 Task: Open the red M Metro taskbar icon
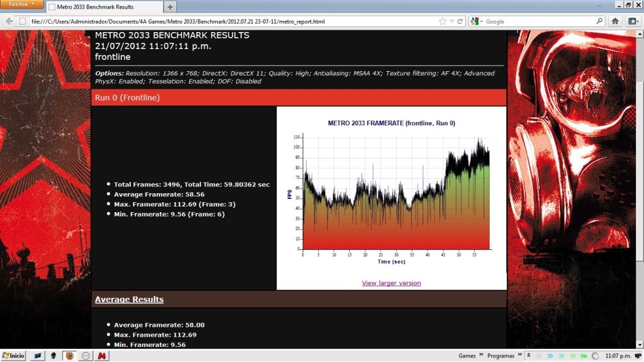pyautogui.click(x=101, y=356)
